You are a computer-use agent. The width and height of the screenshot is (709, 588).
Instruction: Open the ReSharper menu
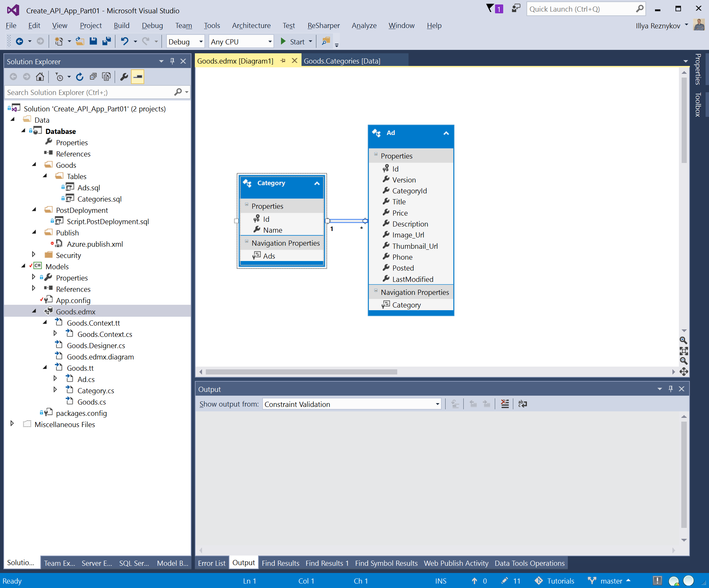[323, 26]
